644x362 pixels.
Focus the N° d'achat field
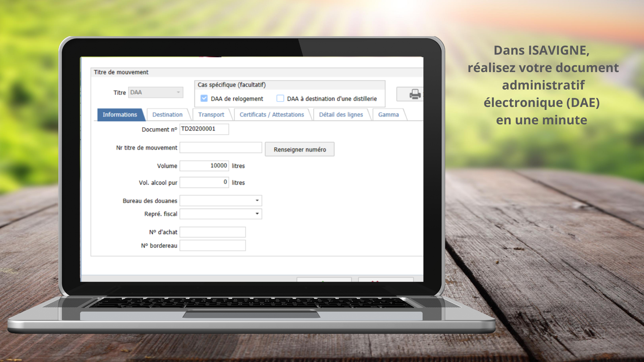213,232
